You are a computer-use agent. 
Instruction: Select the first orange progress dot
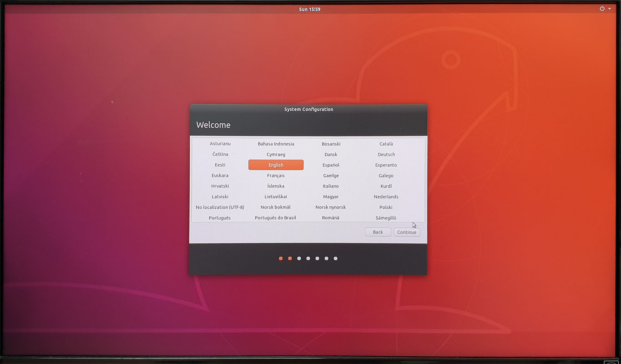[x=281, y=258]
